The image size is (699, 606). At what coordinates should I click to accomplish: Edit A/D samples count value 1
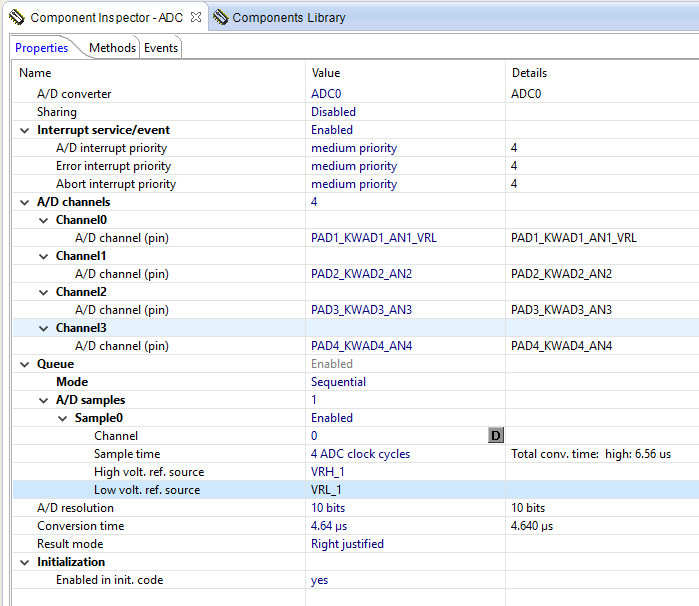tap(314, 400)
